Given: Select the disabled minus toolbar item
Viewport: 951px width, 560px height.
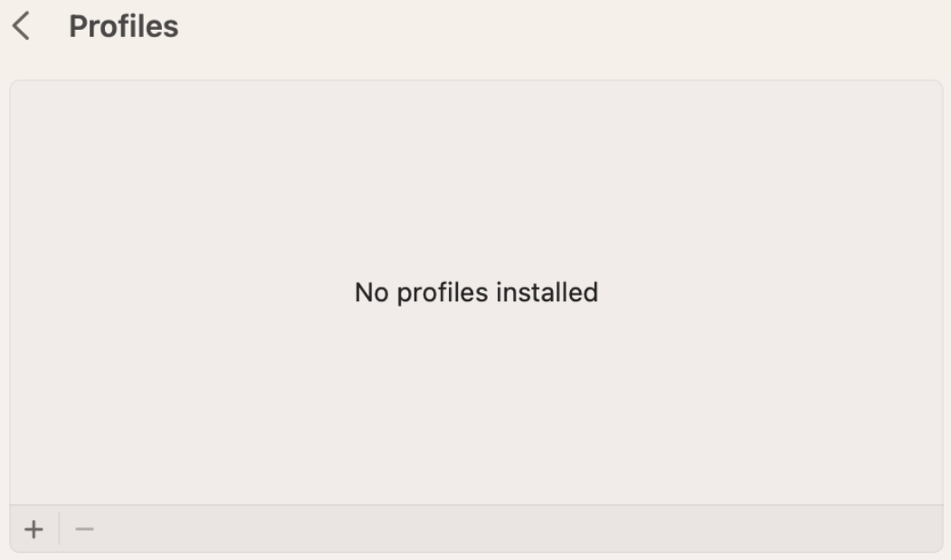Looking at the screenshot, I should coord(84,529).
